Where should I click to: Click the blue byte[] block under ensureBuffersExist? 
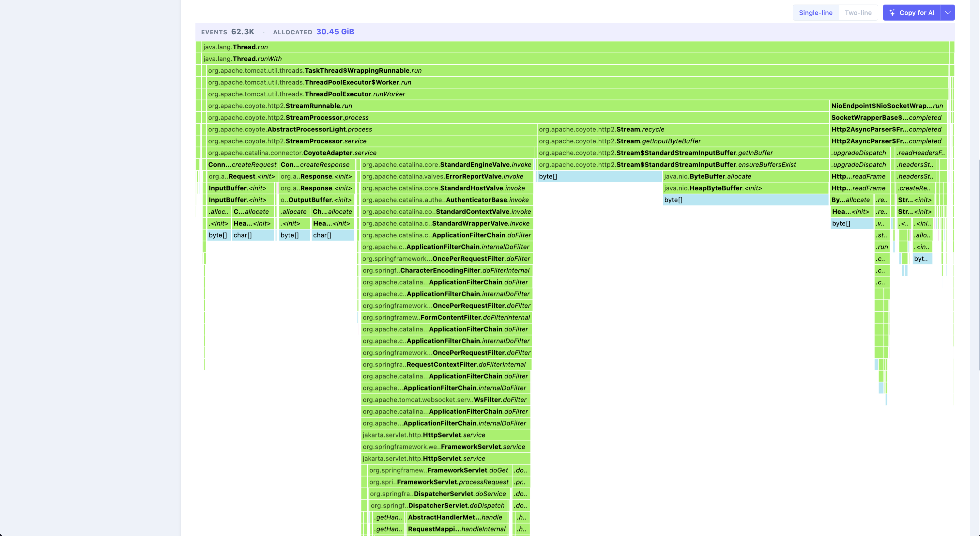(x=600, y=176)
